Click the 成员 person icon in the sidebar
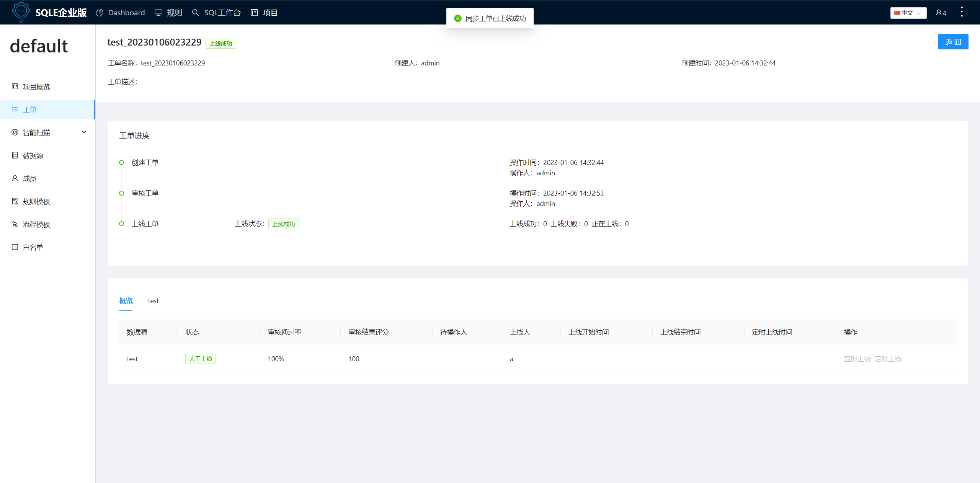Image resolution: width=980 pixels, height=483 pixels. pyautogui.click(x=15, y=178)
